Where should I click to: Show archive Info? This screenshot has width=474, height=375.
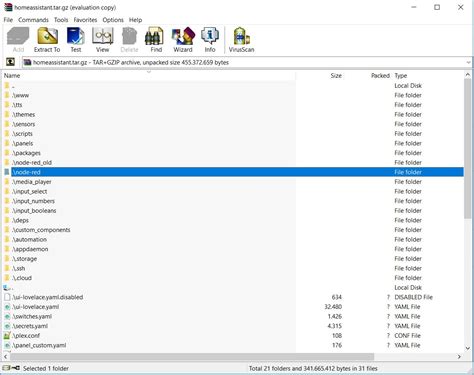[210, 40]
